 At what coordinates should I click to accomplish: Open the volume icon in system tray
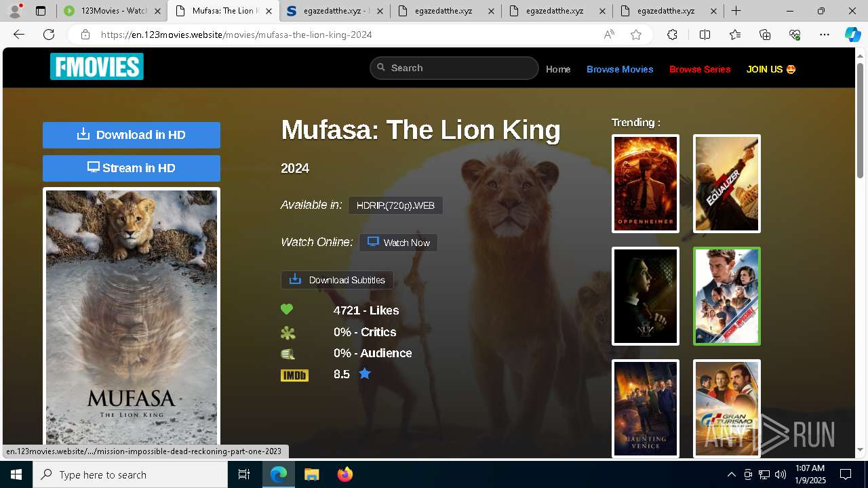click(x=781, y=474)
